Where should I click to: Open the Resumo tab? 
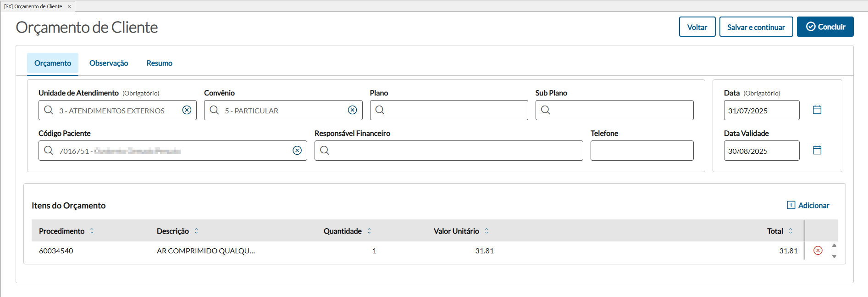(159, 63)
